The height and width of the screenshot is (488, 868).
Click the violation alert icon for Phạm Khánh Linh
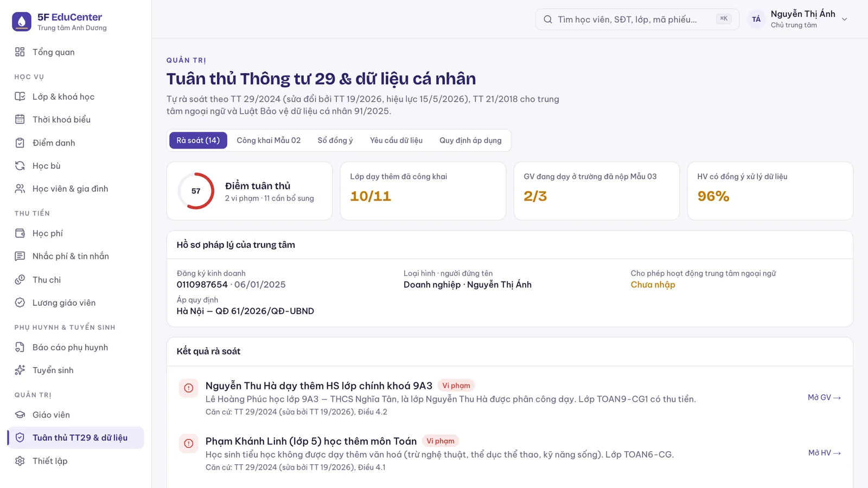point(189,443)
